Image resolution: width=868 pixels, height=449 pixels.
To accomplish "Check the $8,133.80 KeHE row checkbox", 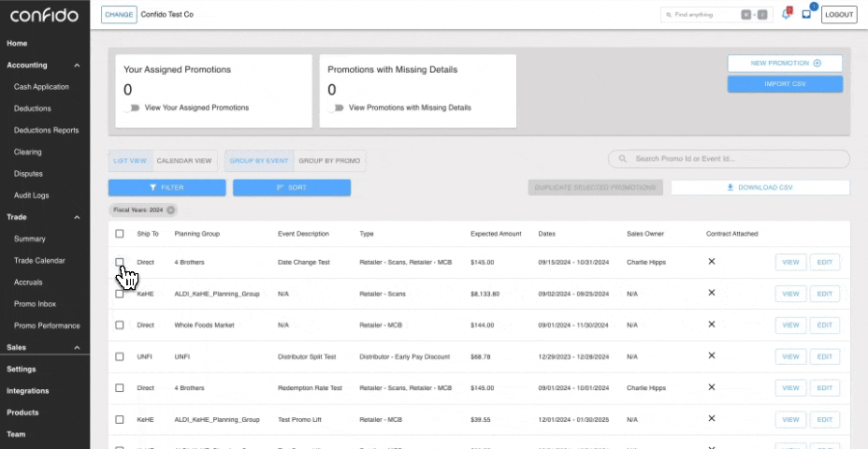I will pyautogui.click(x=120, y=294).
